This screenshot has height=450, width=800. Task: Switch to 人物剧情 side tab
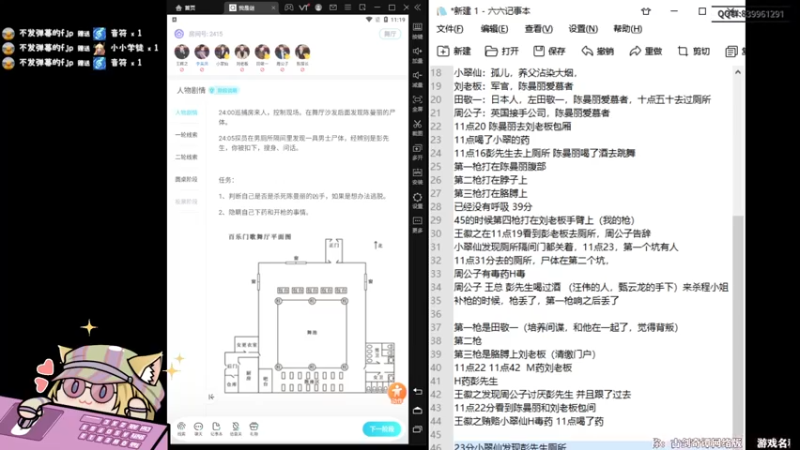click(x=186, y=112)
